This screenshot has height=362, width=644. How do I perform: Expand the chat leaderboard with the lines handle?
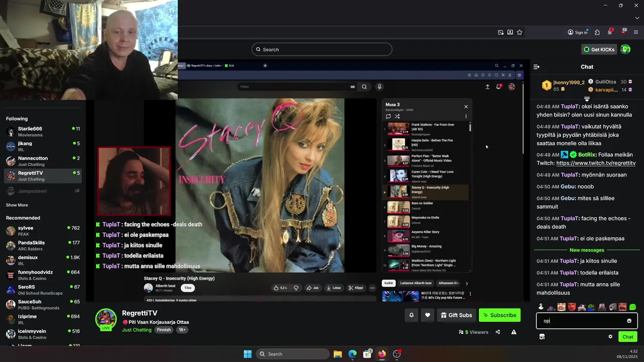(587, 99)
